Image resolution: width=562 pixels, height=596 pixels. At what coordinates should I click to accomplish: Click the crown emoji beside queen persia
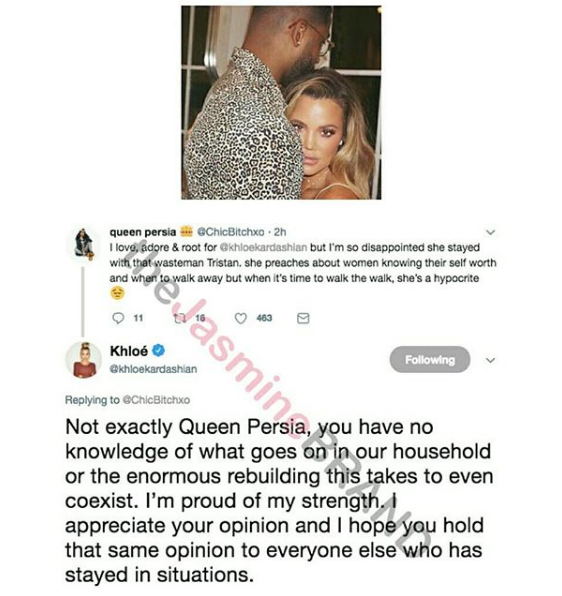pos(186,231)
